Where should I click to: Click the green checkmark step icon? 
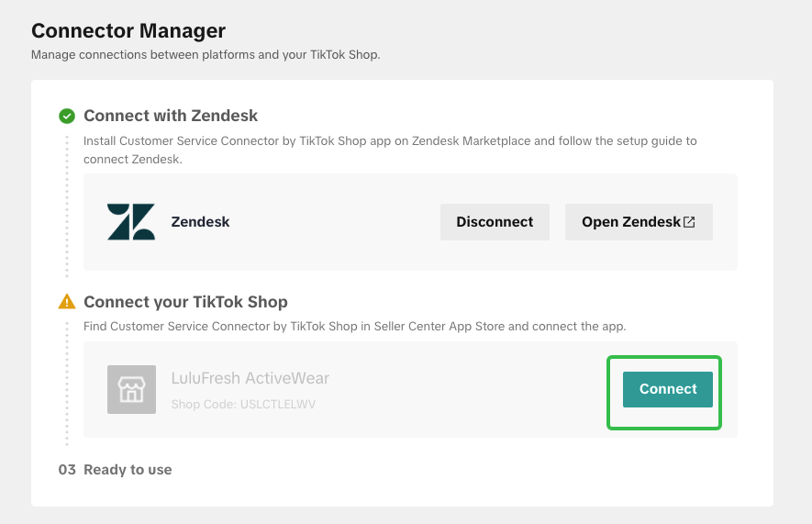click(66, 116)
